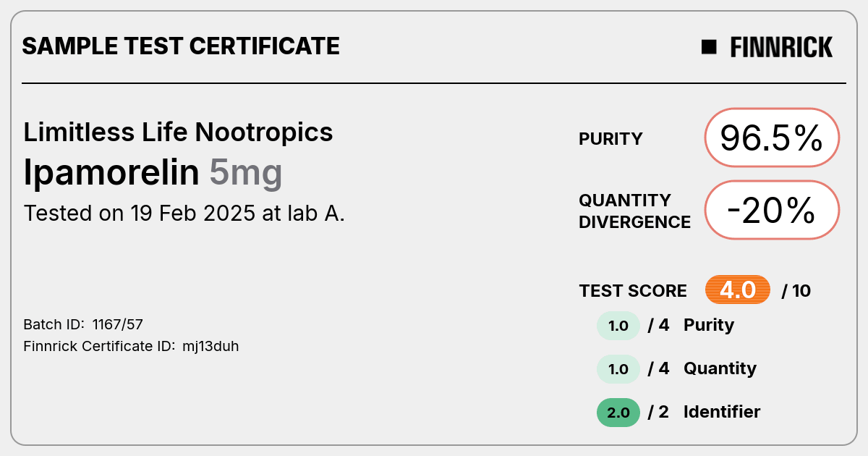The height and width of the screenshot is (456, 868).
Task: Click the green 2.0 Identifier score badge
Action: pos(618,413)
